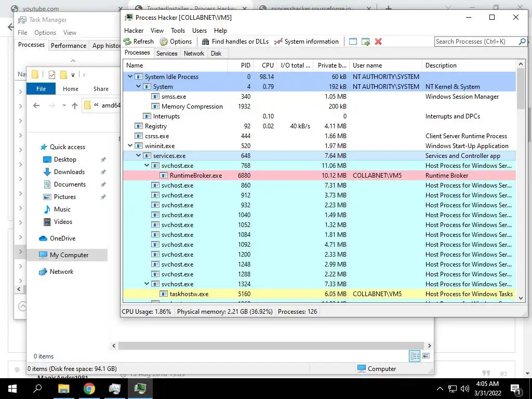Open the Users menu
This screenshot has width=532, height=399.
(199, 31)
